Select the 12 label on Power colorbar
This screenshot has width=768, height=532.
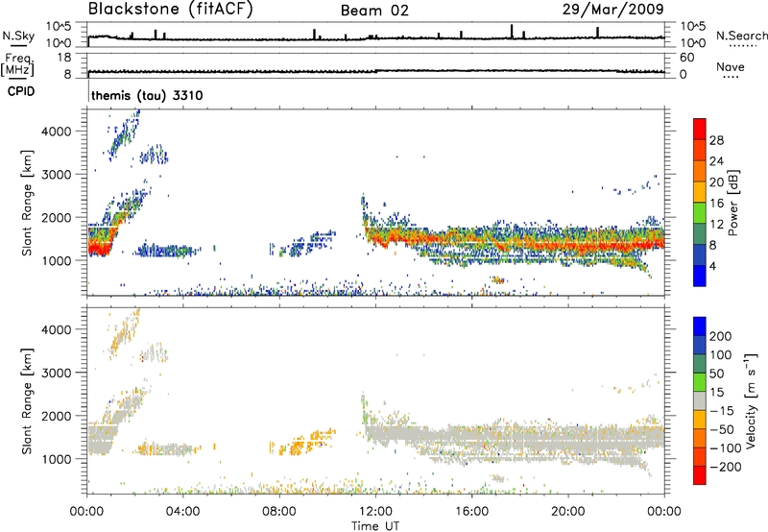[716, 225]
